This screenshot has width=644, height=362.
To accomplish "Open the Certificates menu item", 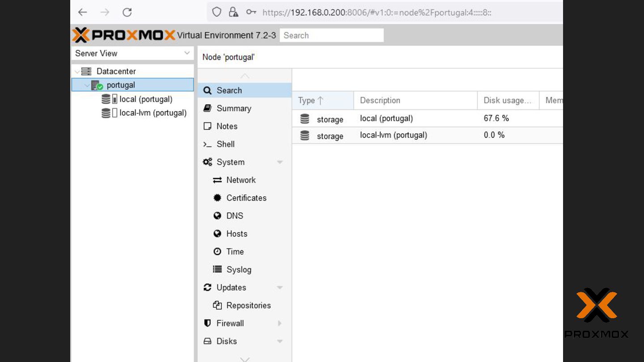I will tap(245, 198).
